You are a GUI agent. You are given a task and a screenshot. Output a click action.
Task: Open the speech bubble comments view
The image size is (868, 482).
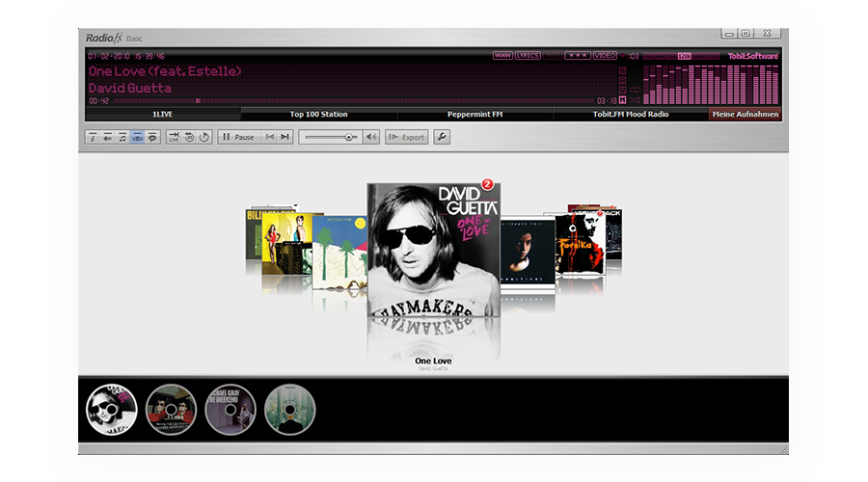(152, 137)
